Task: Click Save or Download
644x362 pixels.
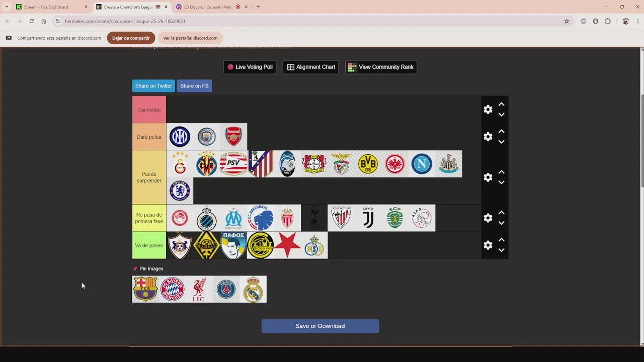Action: pyautogui.click(x=320, y=326)
